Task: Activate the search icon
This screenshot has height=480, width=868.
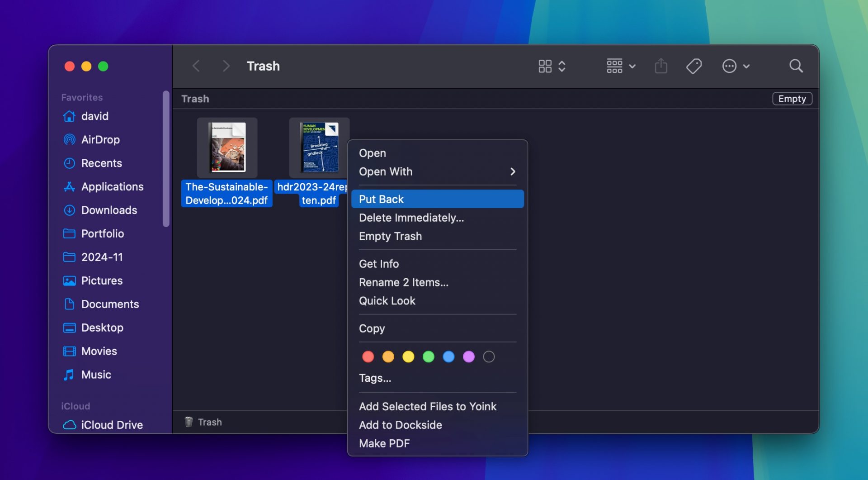Action: [x=797, y=66]
